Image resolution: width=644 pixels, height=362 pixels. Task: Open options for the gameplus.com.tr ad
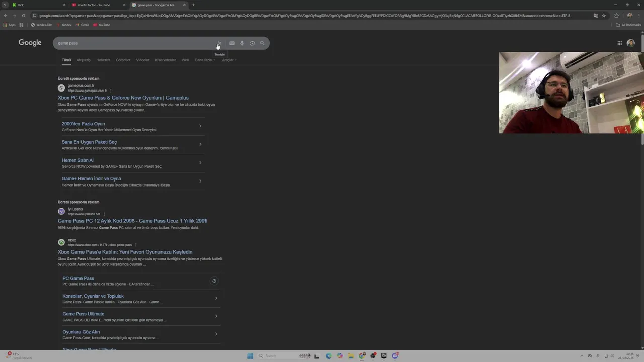(111, 91)
